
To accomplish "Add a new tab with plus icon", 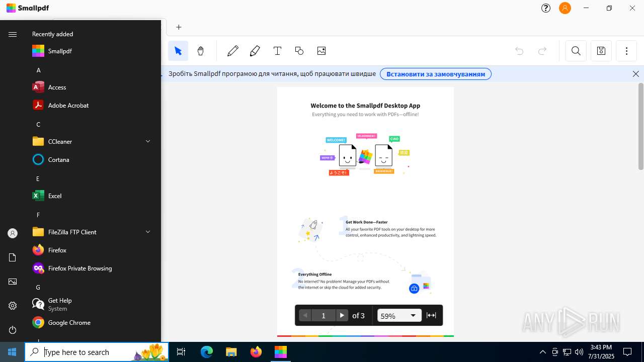I will (x=179, y=27).
